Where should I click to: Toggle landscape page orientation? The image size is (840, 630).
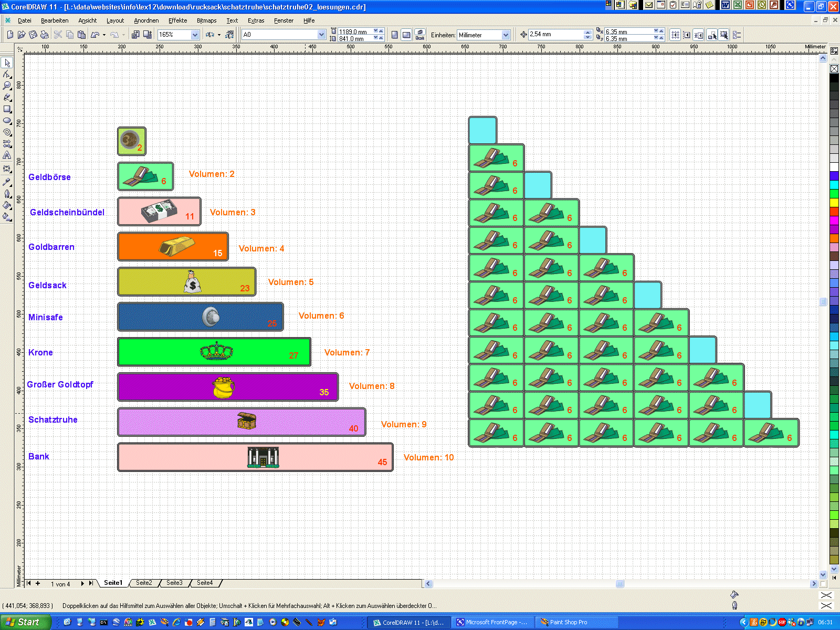406,35
